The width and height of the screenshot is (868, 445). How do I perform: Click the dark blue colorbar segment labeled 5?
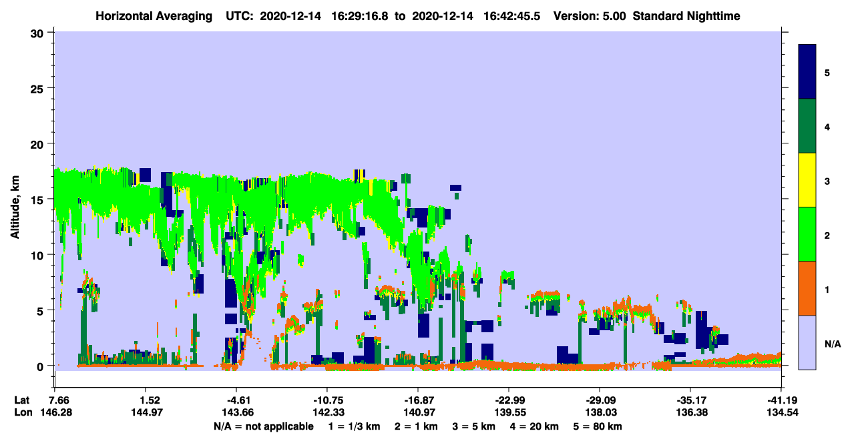(807, 72)
